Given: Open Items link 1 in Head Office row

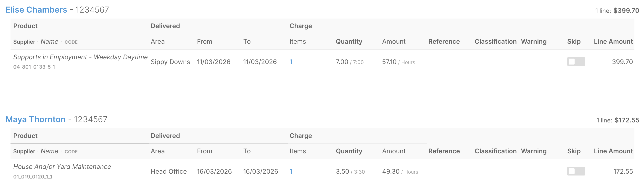Looking at the screenshot, I should point(291,171).
